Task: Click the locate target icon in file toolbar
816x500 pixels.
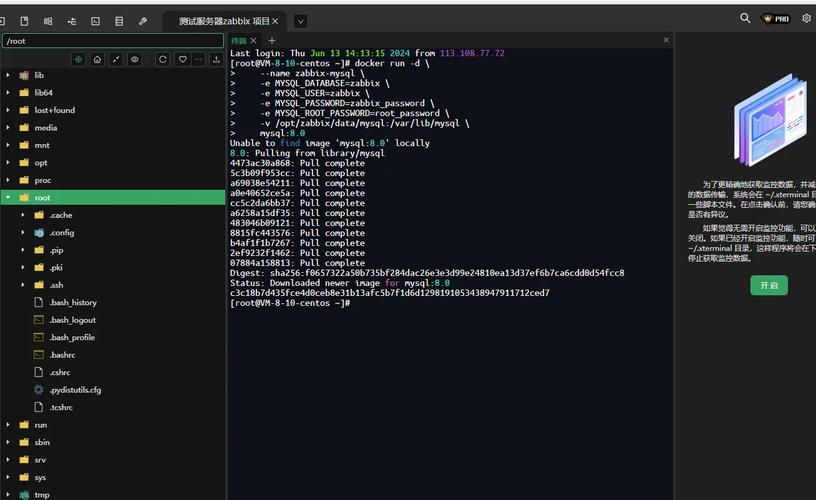Action: [x=79, y=60]
